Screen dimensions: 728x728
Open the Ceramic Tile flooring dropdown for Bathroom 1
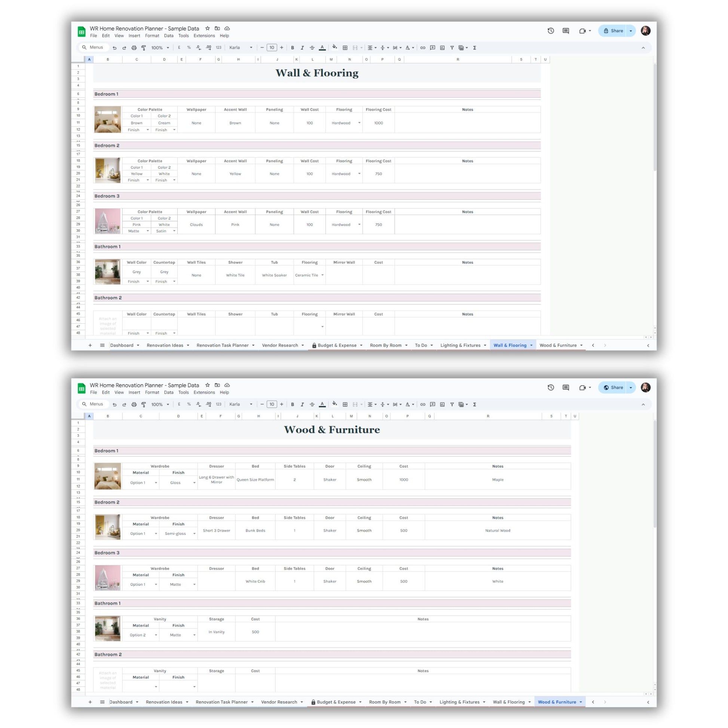pos(322,275)
